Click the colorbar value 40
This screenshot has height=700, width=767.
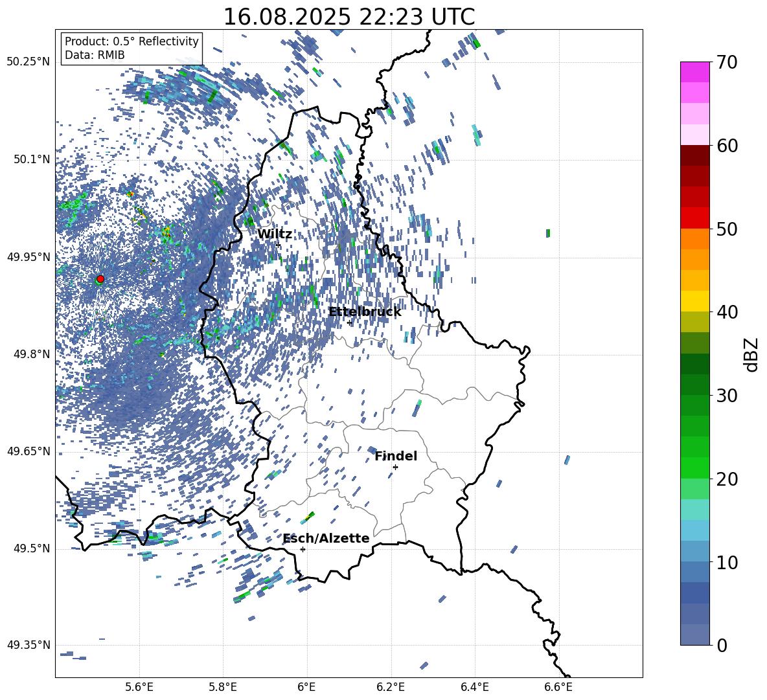point(726,312)
